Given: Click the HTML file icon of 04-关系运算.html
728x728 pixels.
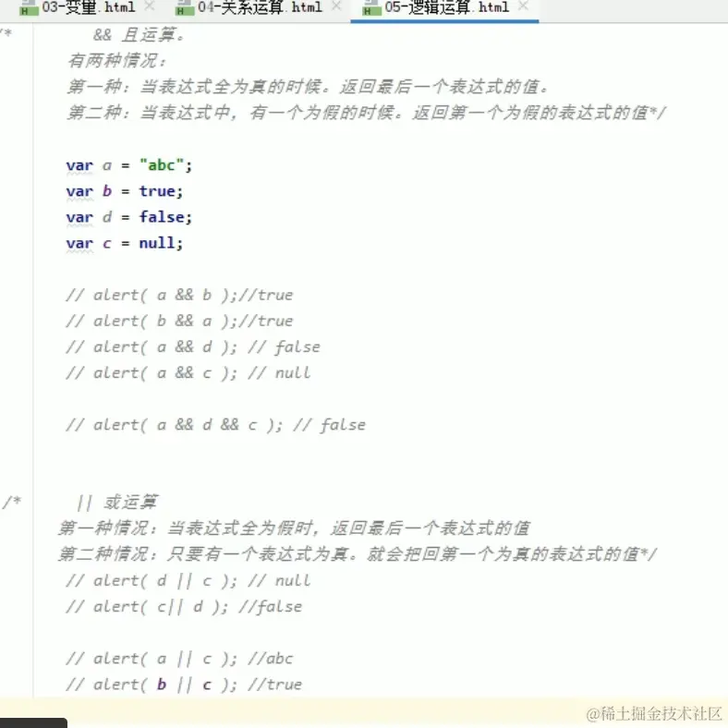Looking at the screenshot, I should 185,8.
